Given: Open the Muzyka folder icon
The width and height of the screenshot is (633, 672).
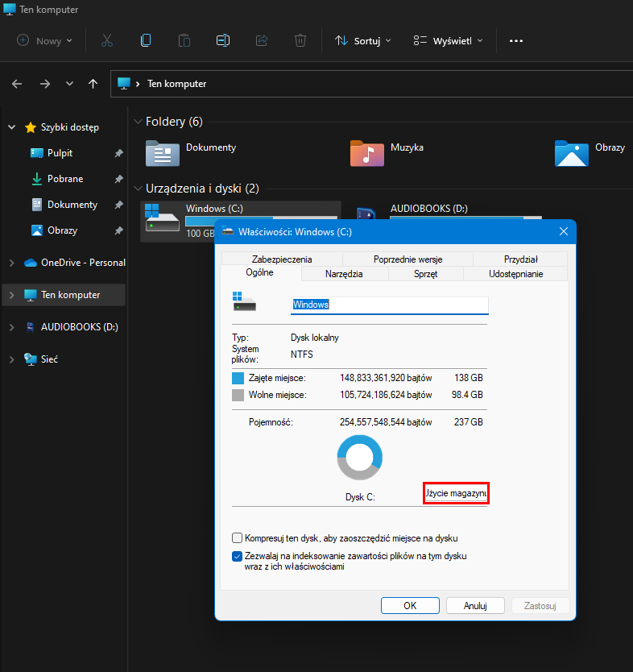Looking at the screenshot, I should [x=367, y=153].
